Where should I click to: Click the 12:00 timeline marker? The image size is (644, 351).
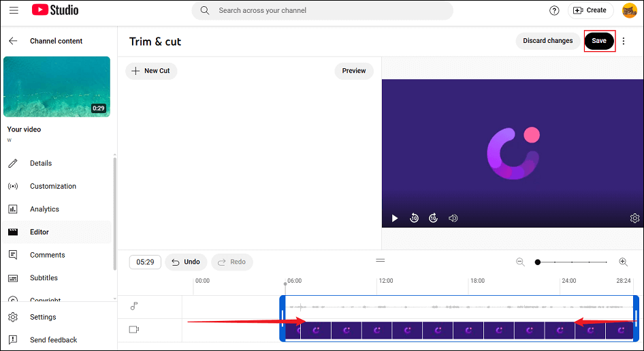click(x=386, y=281)
